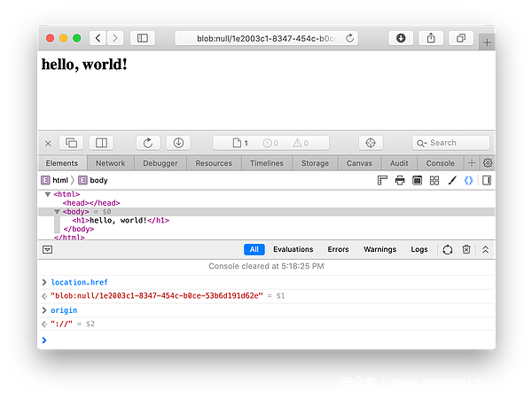Image resolution: width=532 pixels, height=399 pixels.
Task: Go back with the Safari back arrow
Action: [98, 38]
